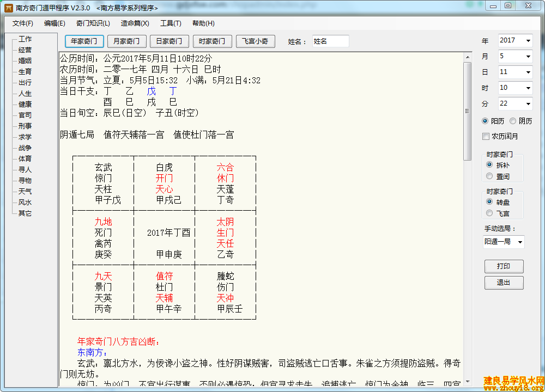Open the 风水 item in sidebar
This screenshot has width=545, height=392.
coord(25,202)
